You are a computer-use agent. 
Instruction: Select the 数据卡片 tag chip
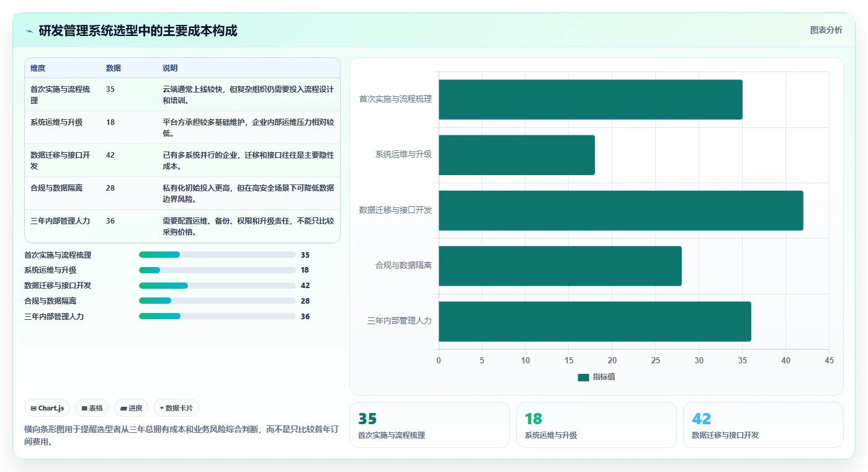(x=176, y=408)
